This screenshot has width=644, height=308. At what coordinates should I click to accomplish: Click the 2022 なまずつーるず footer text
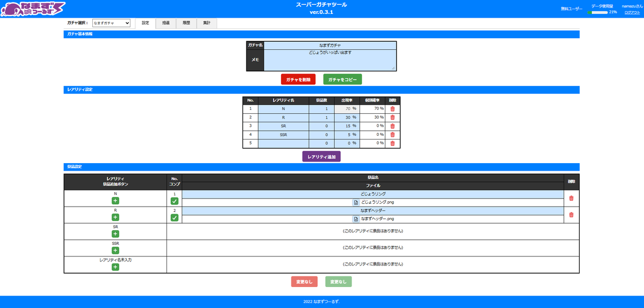pyautogui.click(x=322, y=302)
